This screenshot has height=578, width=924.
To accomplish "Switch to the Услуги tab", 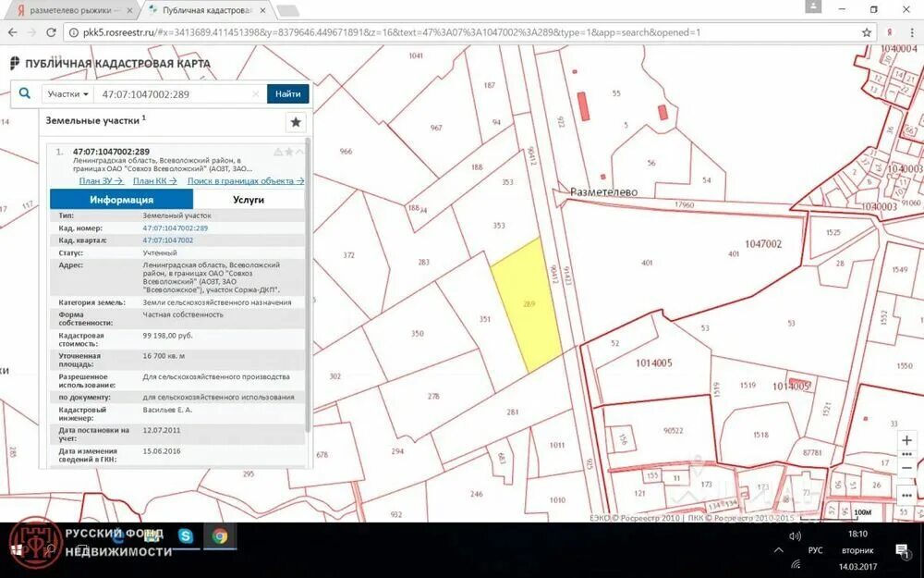I will pos(248,200).
